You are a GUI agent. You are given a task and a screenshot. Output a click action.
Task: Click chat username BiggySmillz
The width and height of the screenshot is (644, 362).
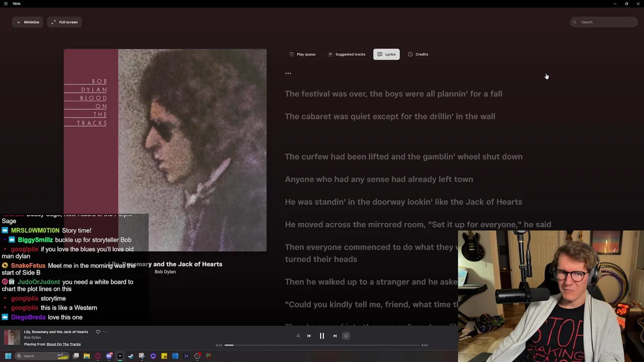click(x=35, y=240)
